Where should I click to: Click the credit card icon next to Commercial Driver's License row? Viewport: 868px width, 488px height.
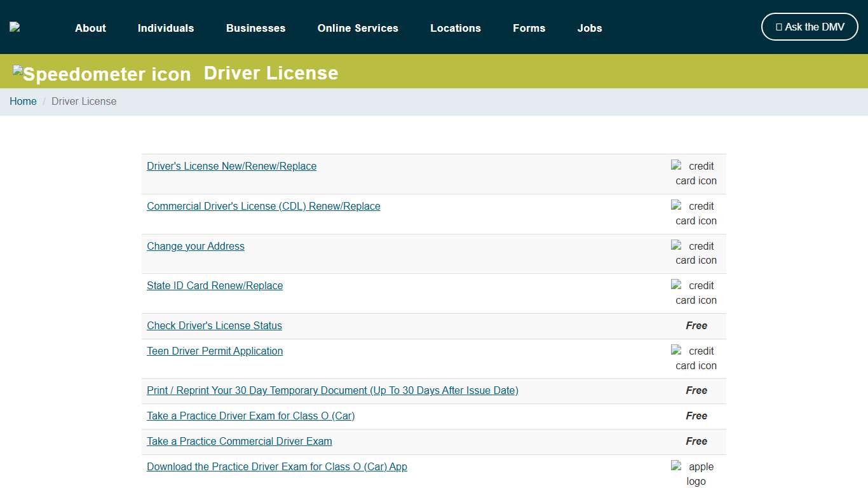694,213
